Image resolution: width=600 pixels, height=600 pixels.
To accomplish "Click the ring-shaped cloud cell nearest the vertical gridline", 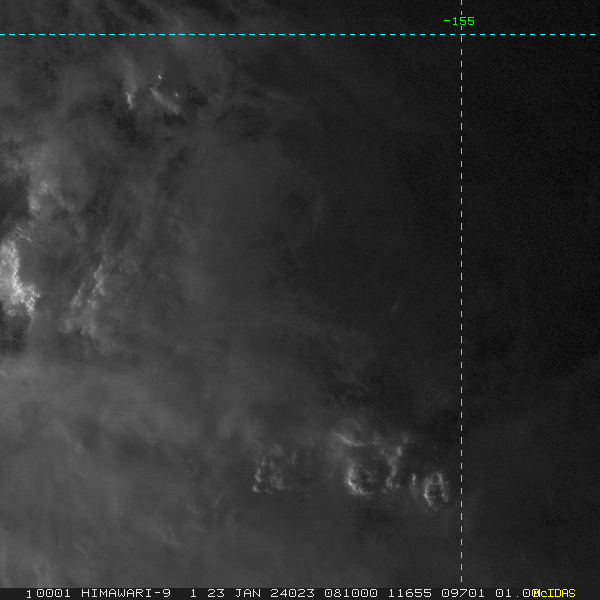I will point(436,490).
